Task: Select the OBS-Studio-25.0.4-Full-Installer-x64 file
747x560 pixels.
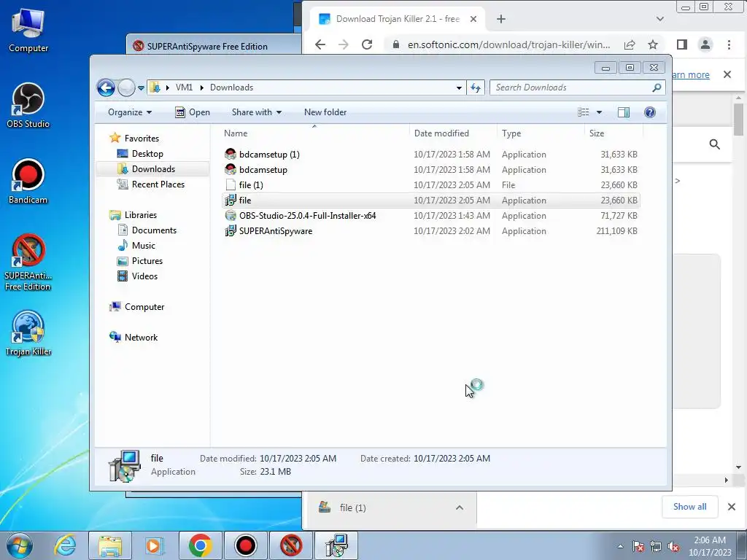Action: coord(431,216)
